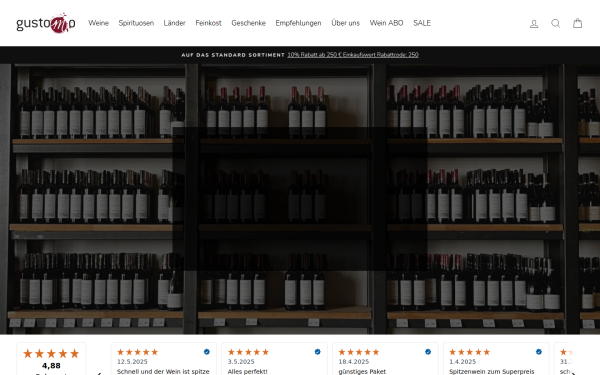Open the search magnifier icon

pos(555,24)
